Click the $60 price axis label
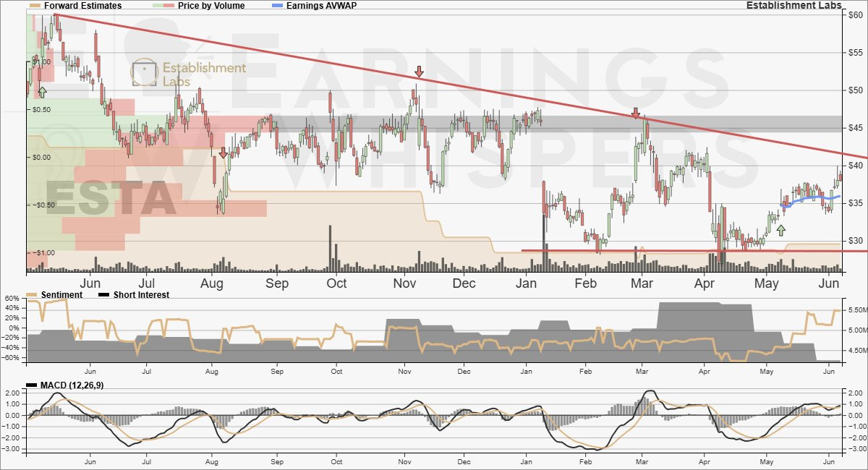Screen dimensions: 868x470 tap(854, 15)
